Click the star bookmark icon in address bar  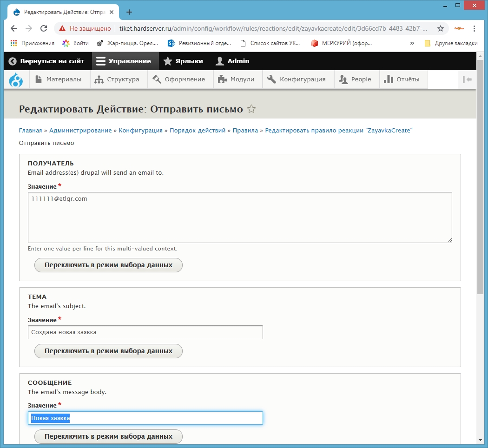pos(441,28)
